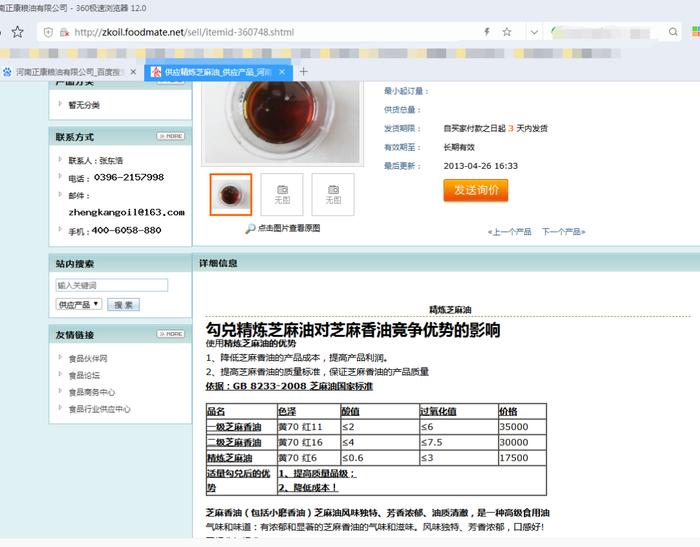This screenshot has height=547, width=700.
Task: Select the first sesame oil thumbnail
Action: tap(231, 195)
